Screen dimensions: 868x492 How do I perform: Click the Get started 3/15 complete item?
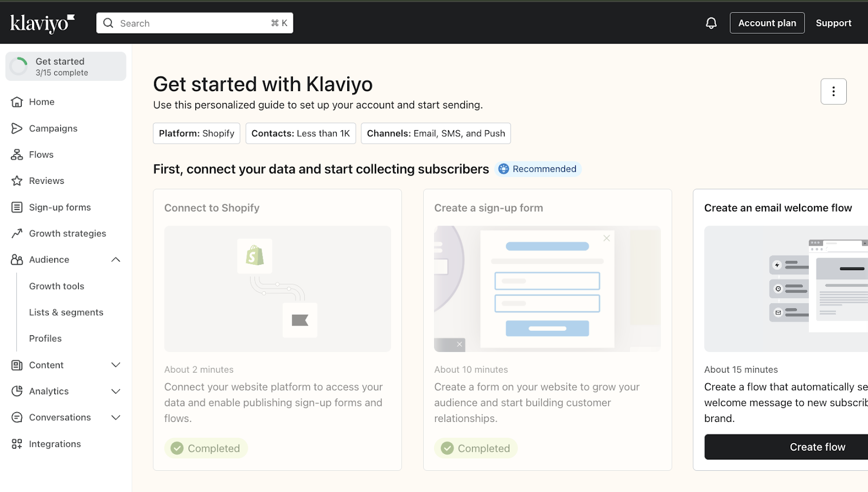click(x=66, y=66)
